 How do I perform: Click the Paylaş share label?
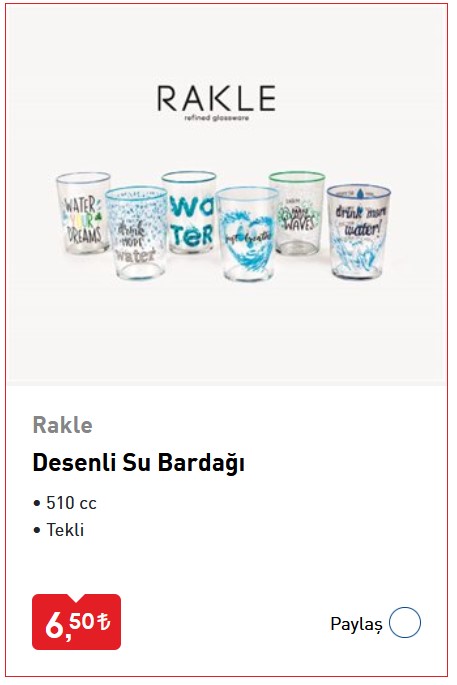356,624
